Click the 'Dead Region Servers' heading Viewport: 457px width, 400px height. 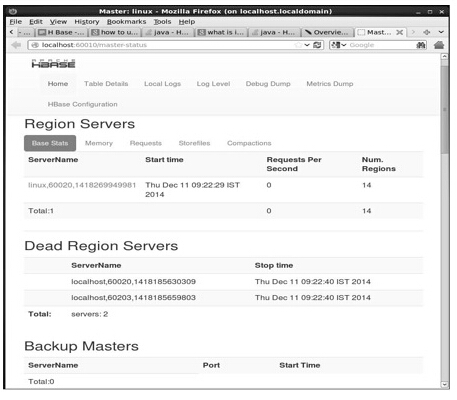click(x=101, y=246)
